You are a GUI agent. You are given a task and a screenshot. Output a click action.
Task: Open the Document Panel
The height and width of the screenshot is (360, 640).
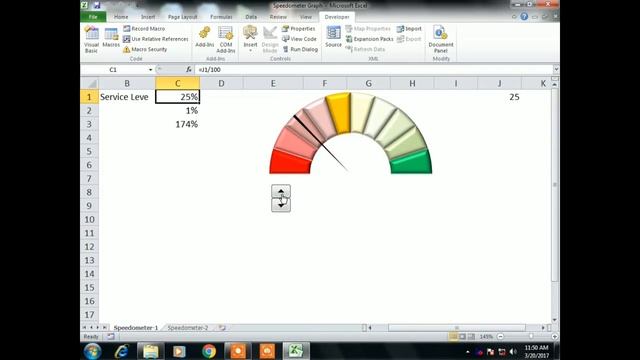pos(441,40)
